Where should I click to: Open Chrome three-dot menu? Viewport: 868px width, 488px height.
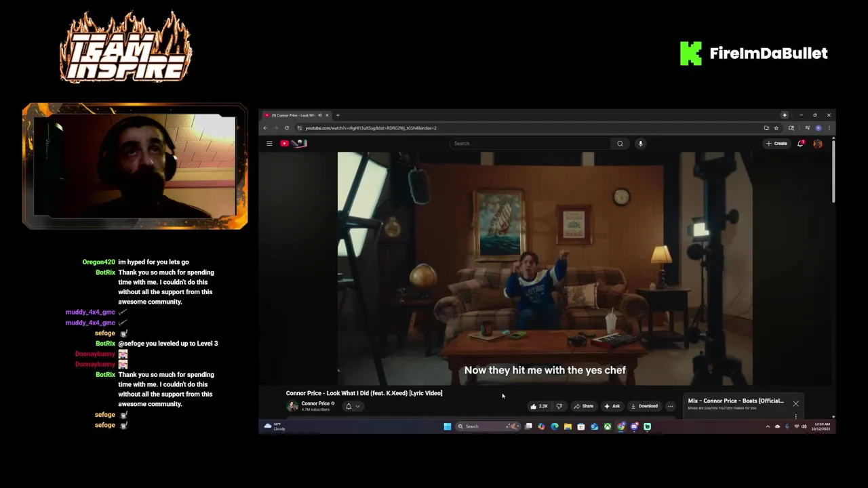click(829, 128)
